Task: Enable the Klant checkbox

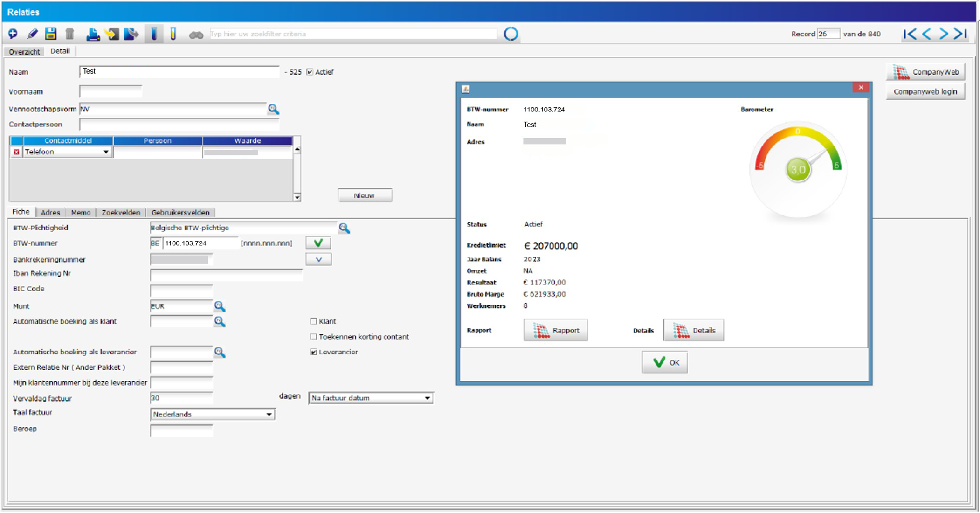Action: [313, 321]
